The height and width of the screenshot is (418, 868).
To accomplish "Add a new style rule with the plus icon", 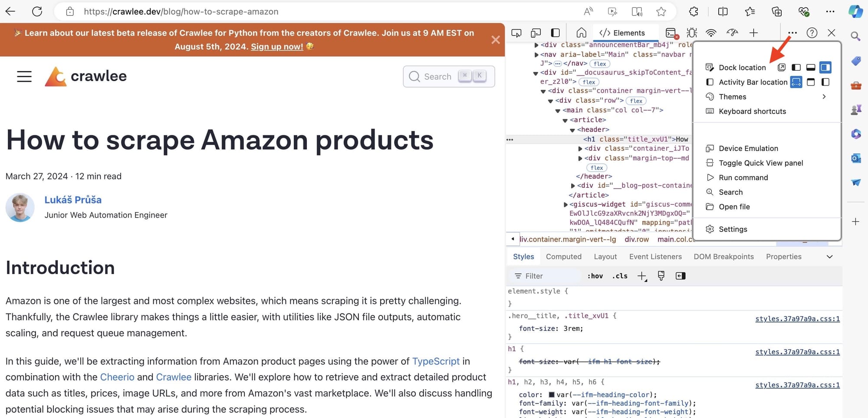I will coord(642,276).
